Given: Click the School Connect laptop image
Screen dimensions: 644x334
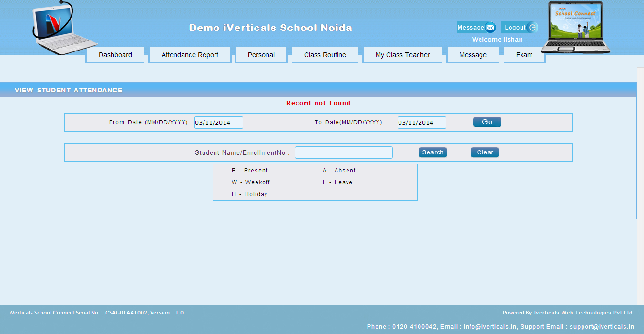Looking at the screenshot, I should tap(575, 27).
